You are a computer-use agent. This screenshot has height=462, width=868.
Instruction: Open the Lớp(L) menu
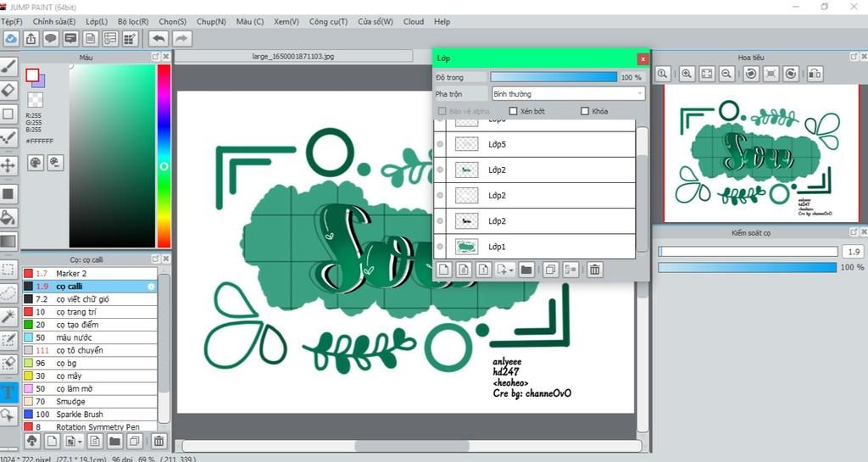[x=97, y=21]
